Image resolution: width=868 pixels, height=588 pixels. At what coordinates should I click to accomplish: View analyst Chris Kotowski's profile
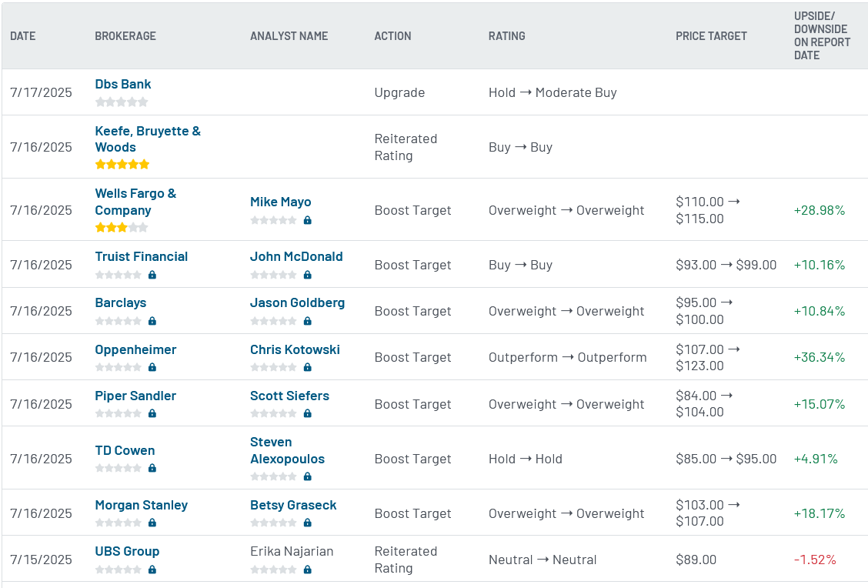tap(295, 349)
